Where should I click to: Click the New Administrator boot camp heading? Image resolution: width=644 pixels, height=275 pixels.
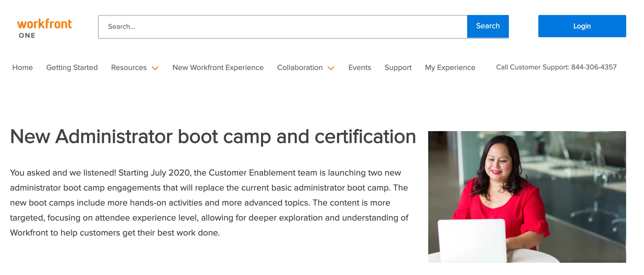[213, 137]
